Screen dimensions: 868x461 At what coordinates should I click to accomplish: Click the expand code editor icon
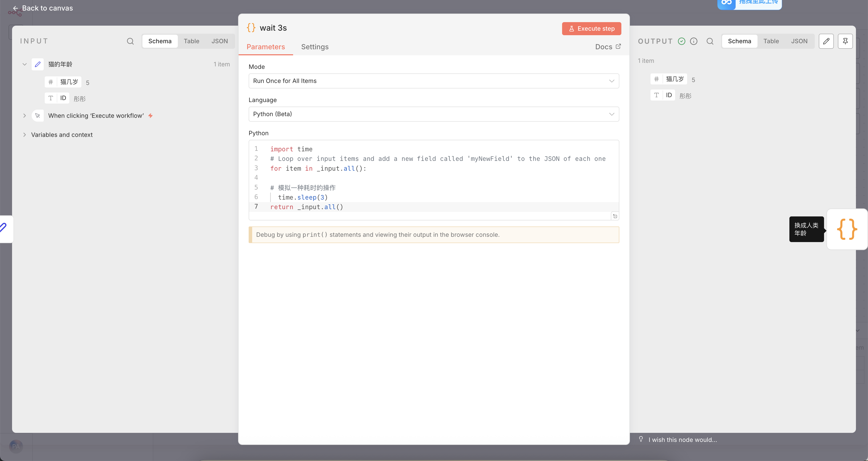pyautogui.click(x=615, y=216)
